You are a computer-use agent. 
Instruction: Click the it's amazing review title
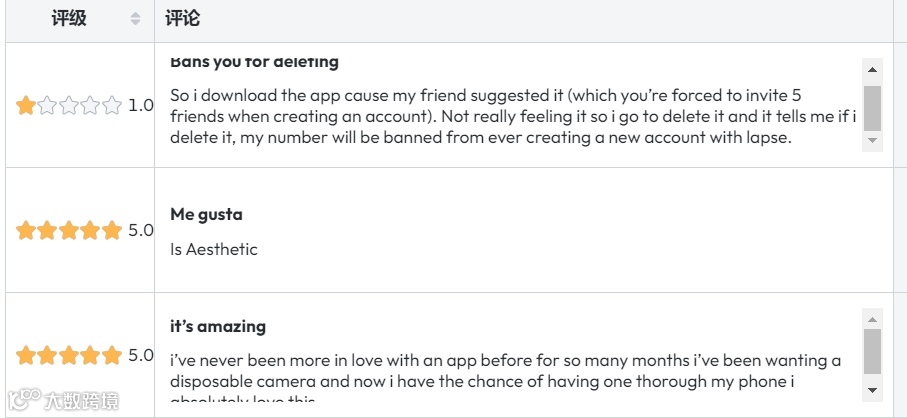[217, 327]
